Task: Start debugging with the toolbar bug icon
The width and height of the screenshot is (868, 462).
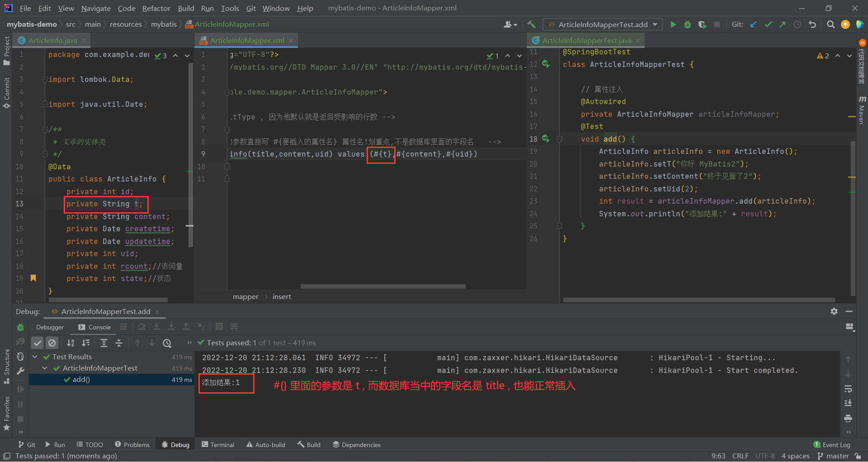Action: point(688,24)
